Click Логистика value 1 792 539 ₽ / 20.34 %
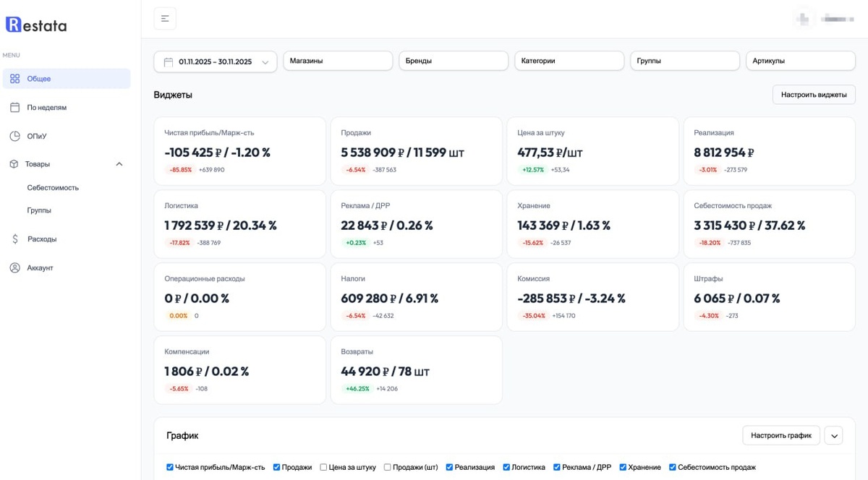 [x=221, y=226]
